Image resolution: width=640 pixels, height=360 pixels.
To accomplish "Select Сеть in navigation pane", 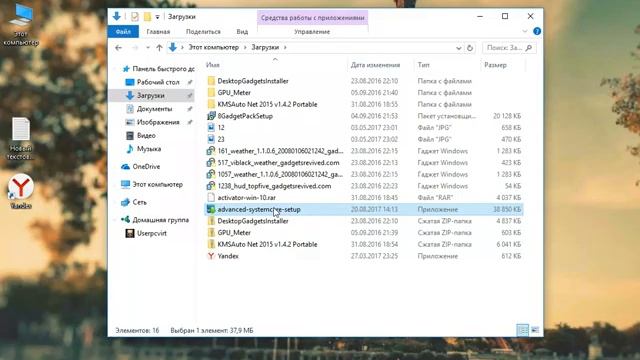I will [x=134, y=202].
